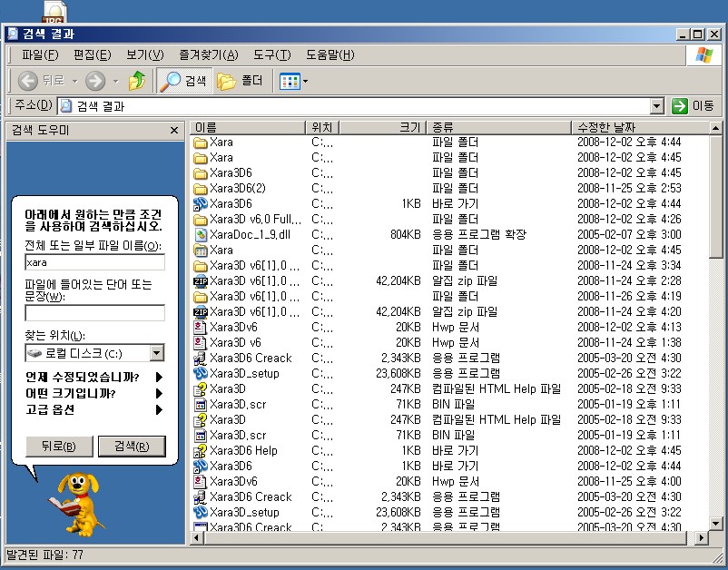728x570 pixels.
Task: Open the back history dropdown arrow
Action: 74,81
